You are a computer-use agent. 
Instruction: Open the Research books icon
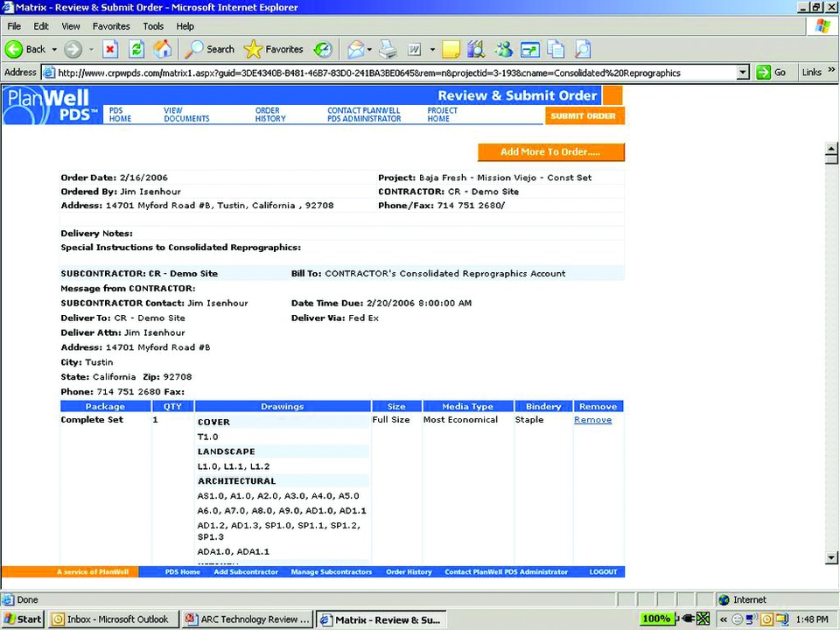coord(476,49)
